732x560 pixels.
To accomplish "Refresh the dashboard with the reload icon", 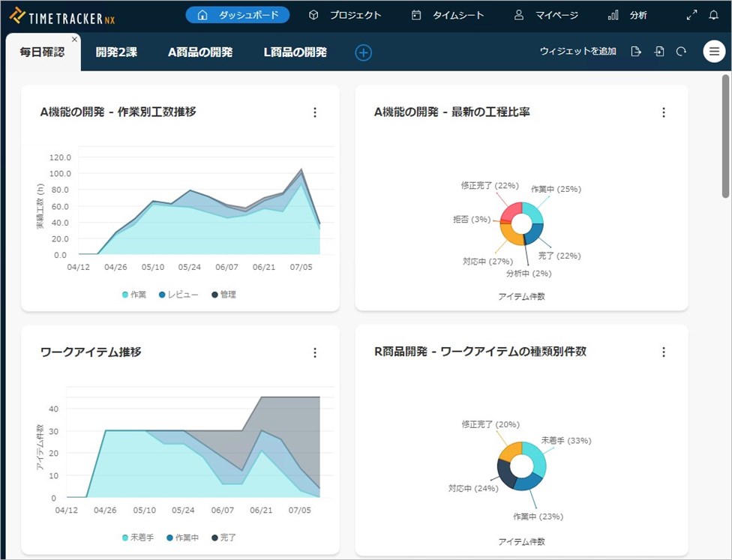I will (x=681, y=52).
